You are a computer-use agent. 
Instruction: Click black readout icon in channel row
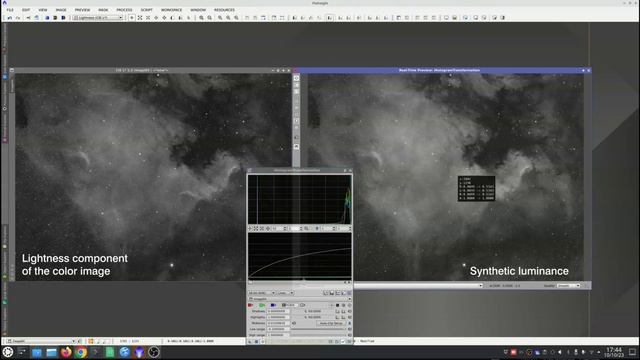pos(338,305)
